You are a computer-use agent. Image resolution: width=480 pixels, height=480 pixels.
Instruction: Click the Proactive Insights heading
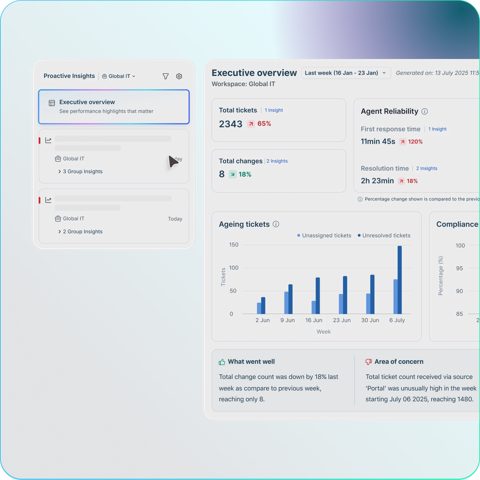(69, 76)
